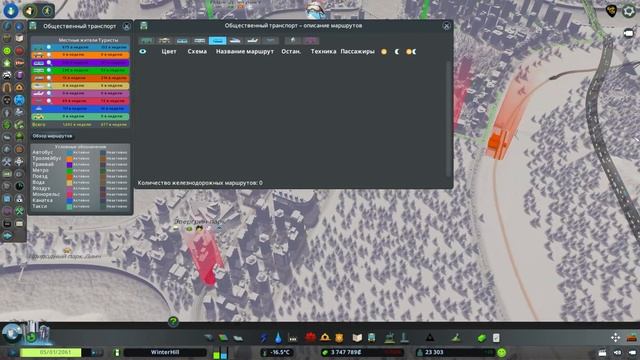Toggle trolleybus visibility in the orange row
The height and width of the screenshot is (360, 640).
point(49,55)
